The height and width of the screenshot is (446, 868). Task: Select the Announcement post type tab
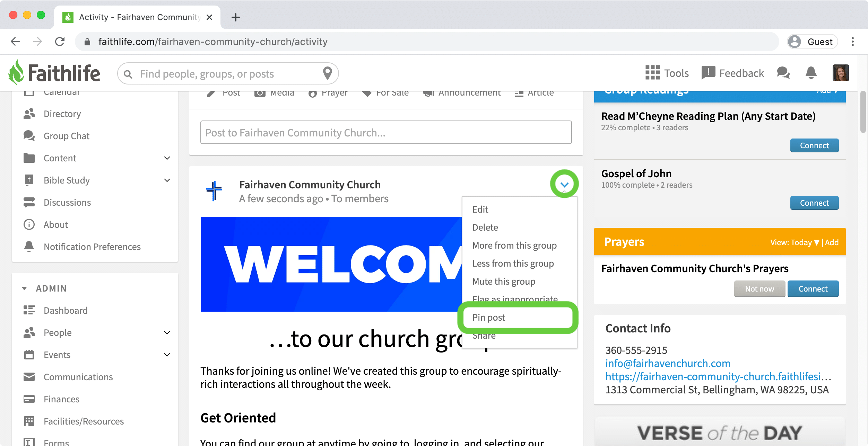[462, 92]
